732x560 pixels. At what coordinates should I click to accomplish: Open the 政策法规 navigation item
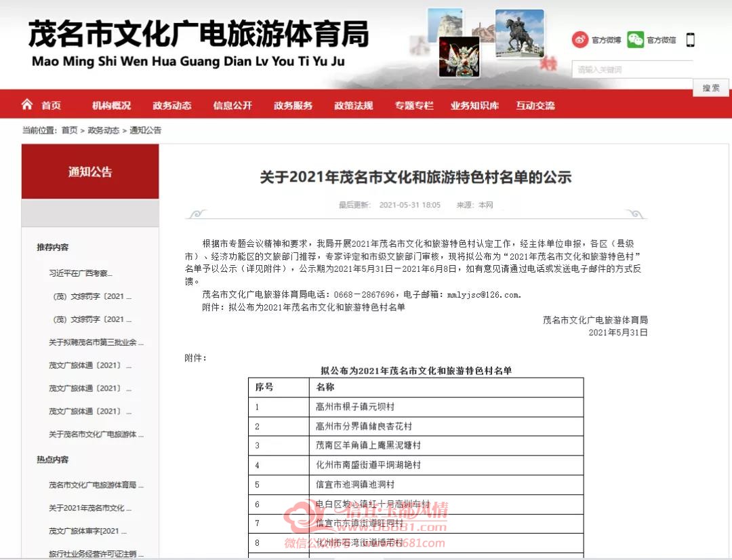click(x=353, y=106)
